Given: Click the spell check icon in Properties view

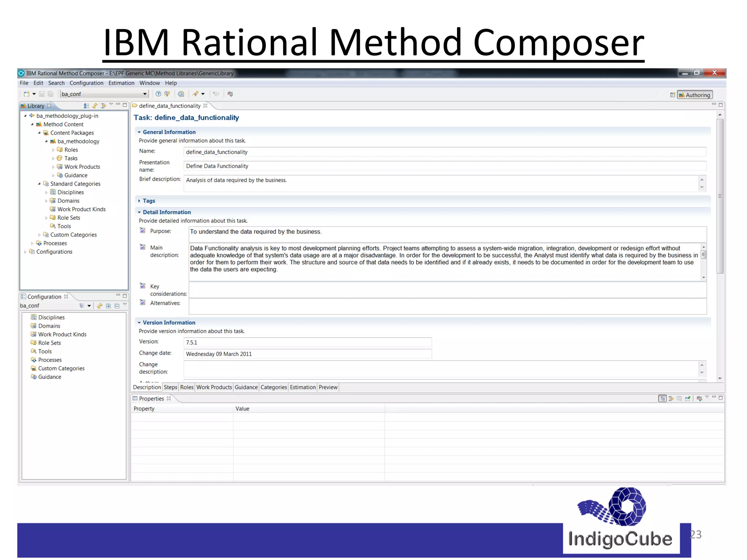Looking at the screenshot, I should 699,398.
